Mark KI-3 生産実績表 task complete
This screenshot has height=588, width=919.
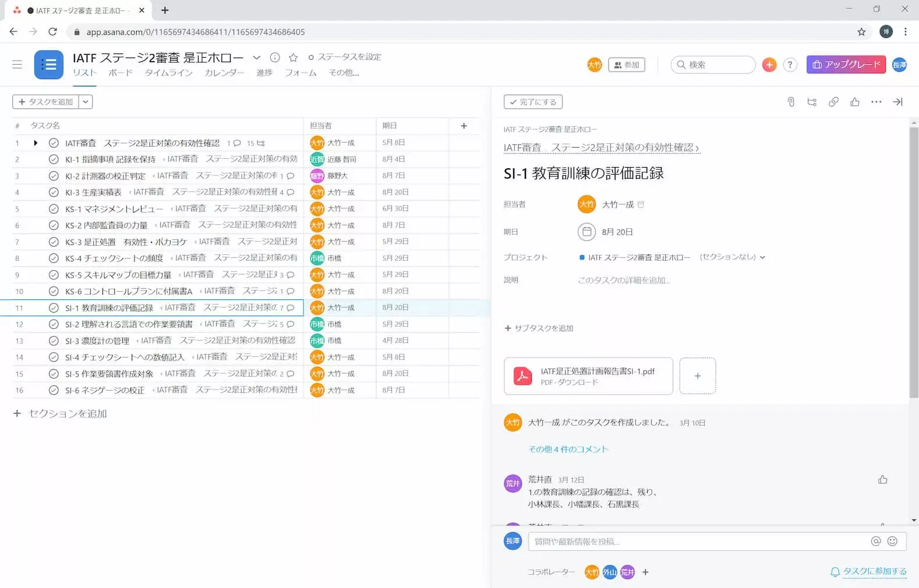[54, 192]
